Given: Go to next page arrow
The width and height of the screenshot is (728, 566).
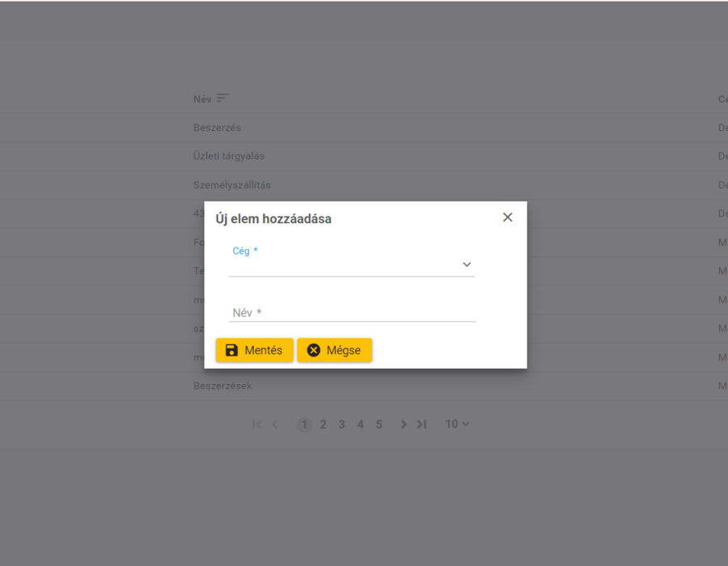Looking at the screenshot, I should [x=404, y=424].
